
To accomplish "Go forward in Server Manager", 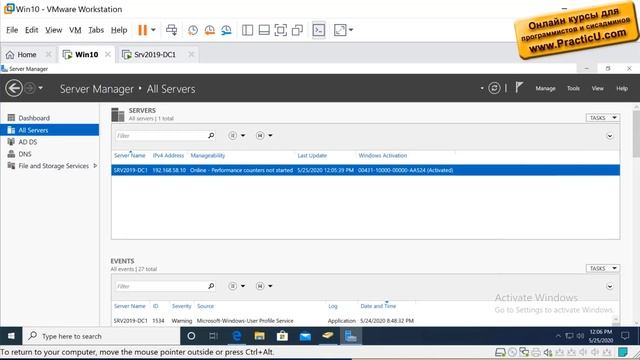I will pyautogui.click(x=29, y=88).
